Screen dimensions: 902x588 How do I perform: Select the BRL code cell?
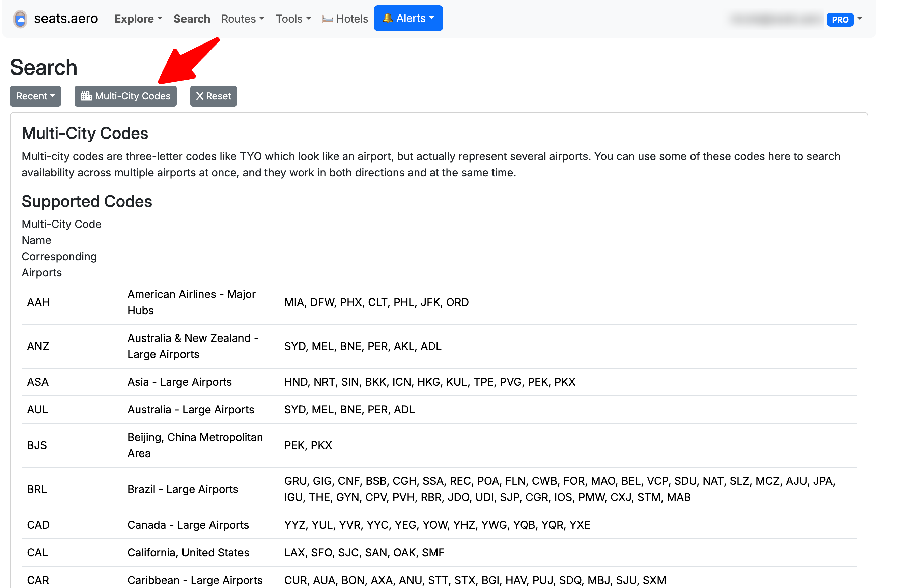[37, 489]
